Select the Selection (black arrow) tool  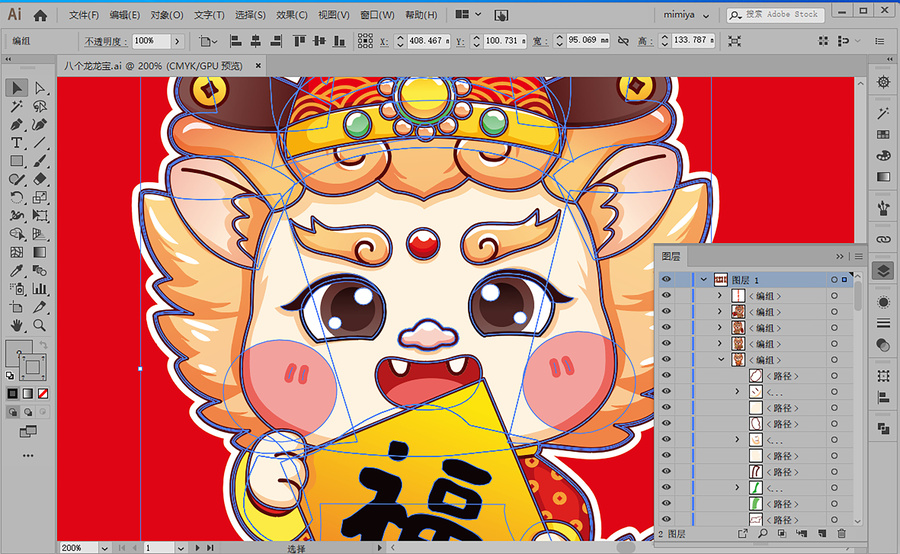coord(17,88)
